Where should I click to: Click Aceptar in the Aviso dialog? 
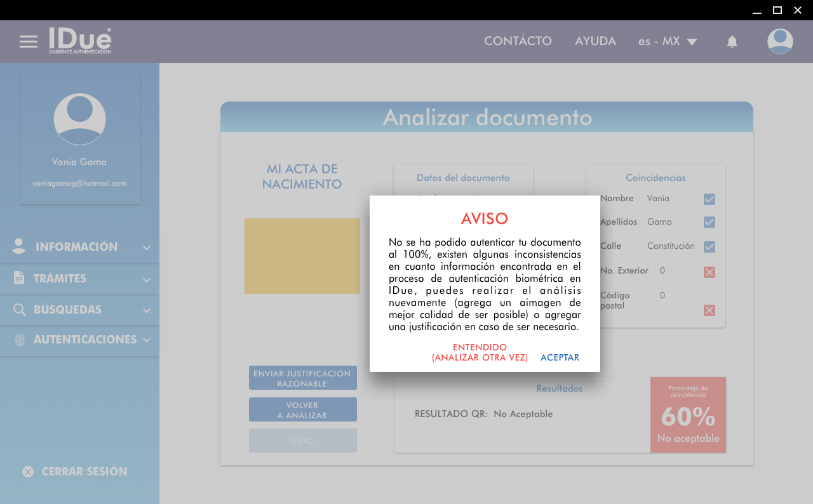pyautogui.click(x=560, y=358)
